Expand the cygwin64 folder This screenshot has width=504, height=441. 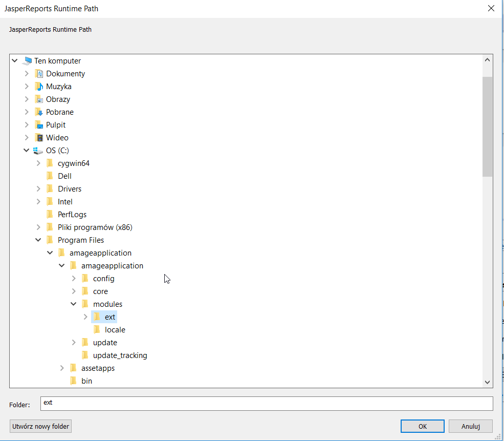38,163
